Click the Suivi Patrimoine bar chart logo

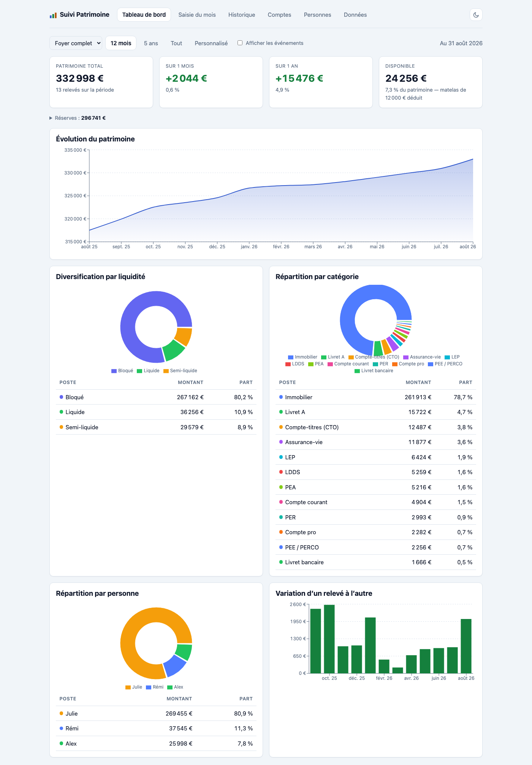point(53,15)
